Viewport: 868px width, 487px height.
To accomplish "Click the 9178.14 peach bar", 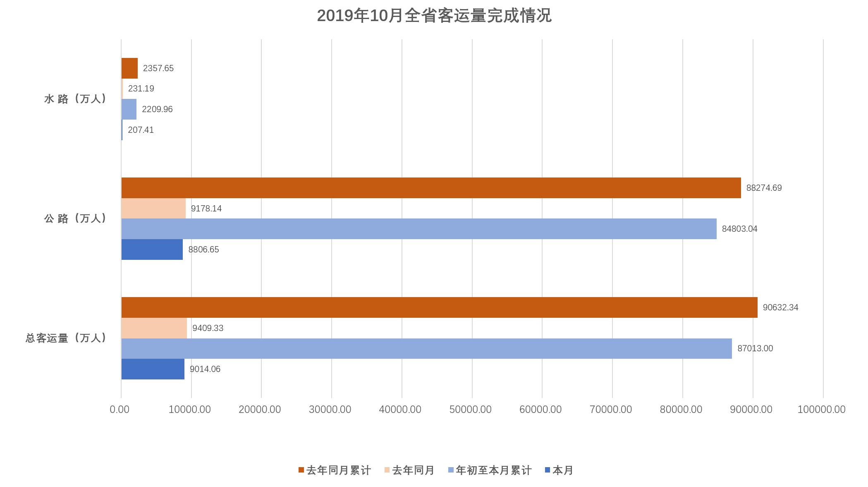I will coord(153,209).
